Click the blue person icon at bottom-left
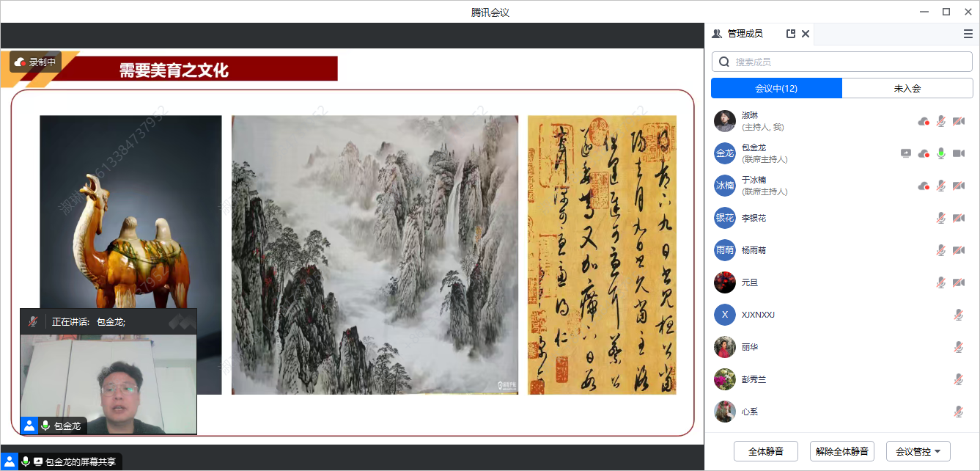This screenshot has width=980, height=471. point(9,461)
